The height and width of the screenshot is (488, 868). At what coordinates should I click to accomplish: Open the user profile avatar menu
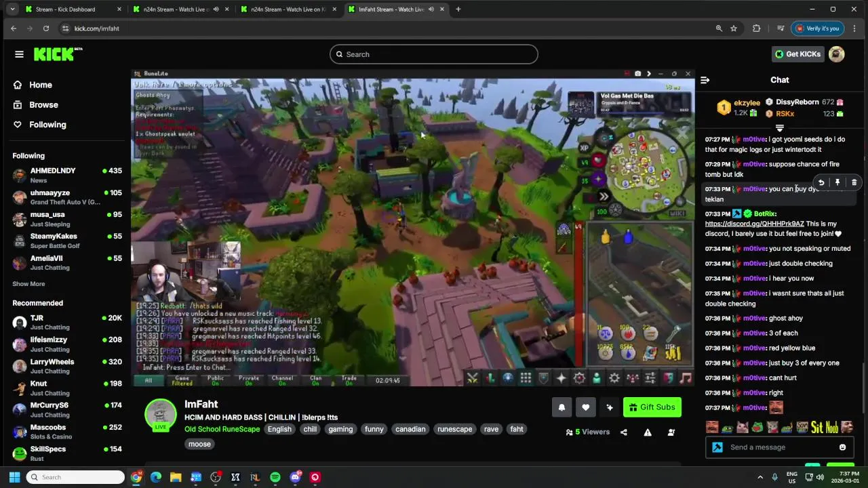(x=837, y=54)
